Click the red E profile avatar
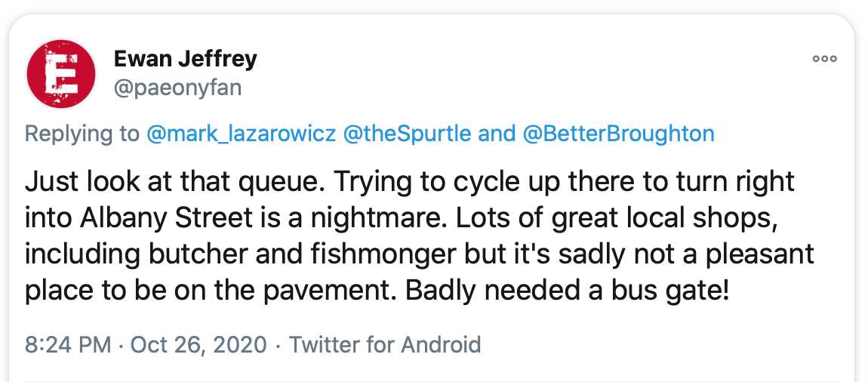Screen dimensions: 868x382 click(61, 74)
